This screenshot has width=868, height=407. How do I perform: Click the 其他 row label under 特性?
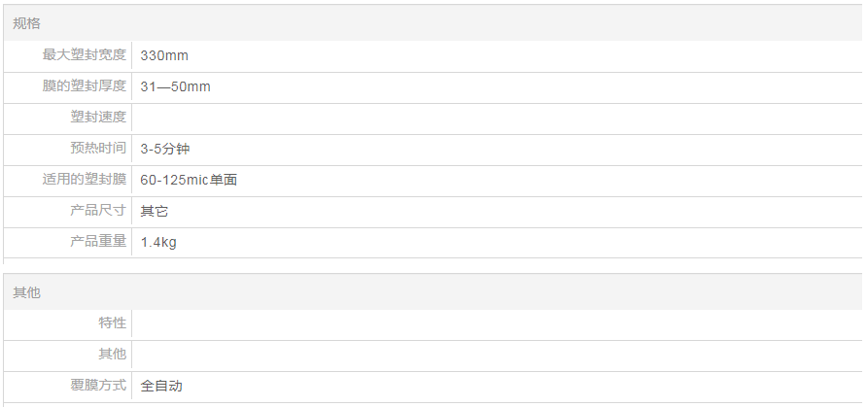click(113, 355)
